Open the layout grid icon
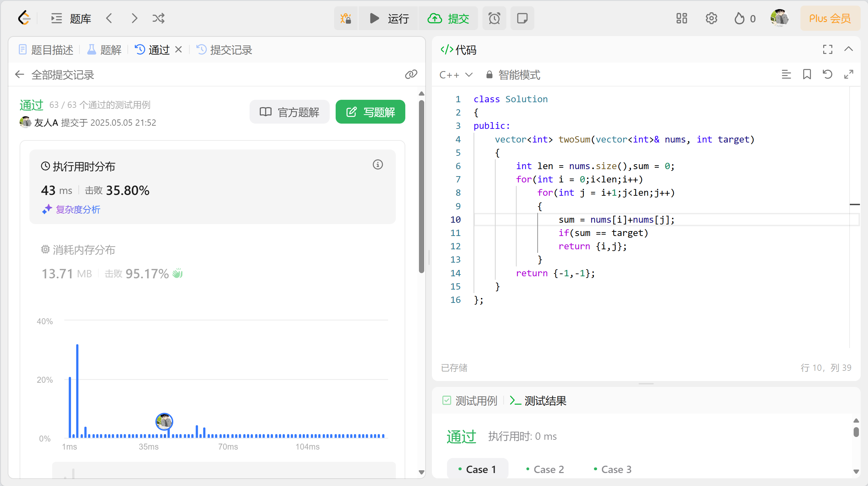 681,18
